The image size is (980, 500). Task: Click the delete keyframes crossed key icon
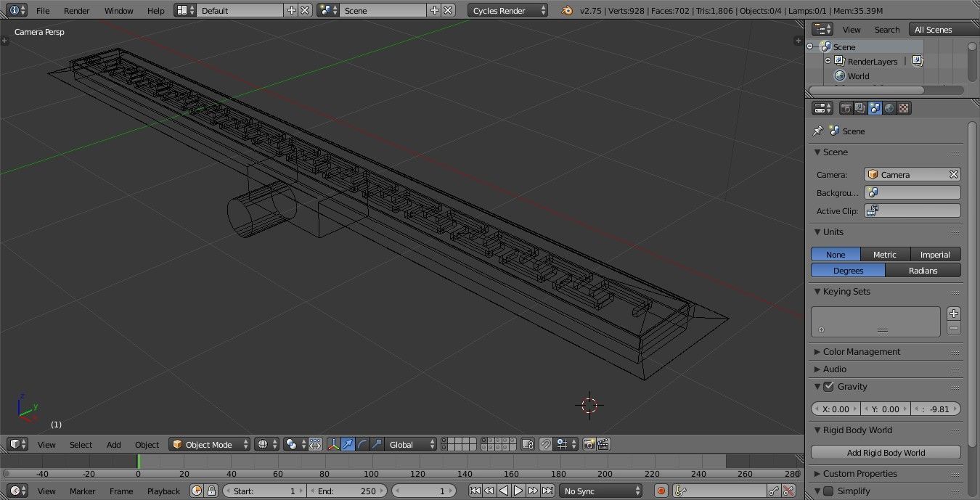789,491
